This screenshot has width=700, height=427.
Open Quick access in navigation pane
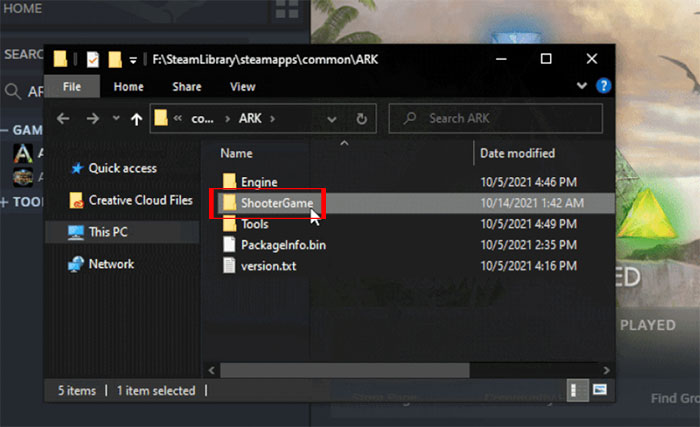(x=114, y=168)
